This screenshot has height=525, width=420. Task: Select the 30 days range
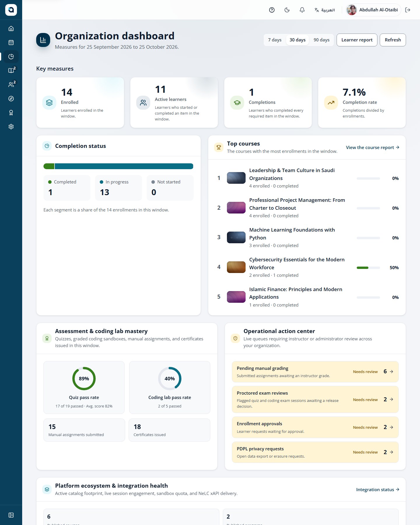pyautogui.click(x=297, y=40)
